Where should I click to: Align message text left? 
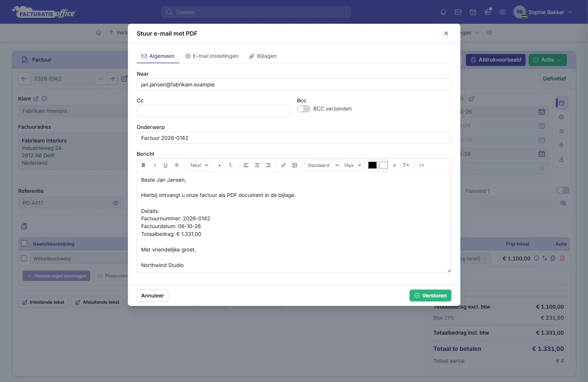tap(246, 165)
